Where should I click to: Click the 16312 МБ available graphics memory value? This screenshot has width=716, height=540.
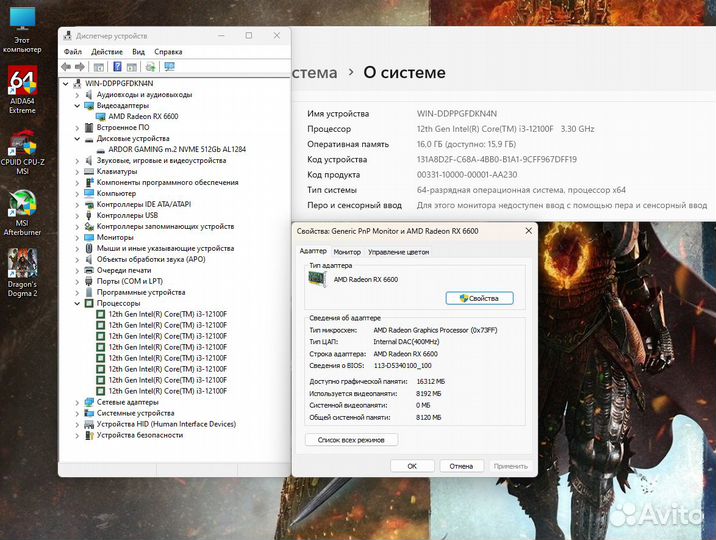(x=431, y=382)
